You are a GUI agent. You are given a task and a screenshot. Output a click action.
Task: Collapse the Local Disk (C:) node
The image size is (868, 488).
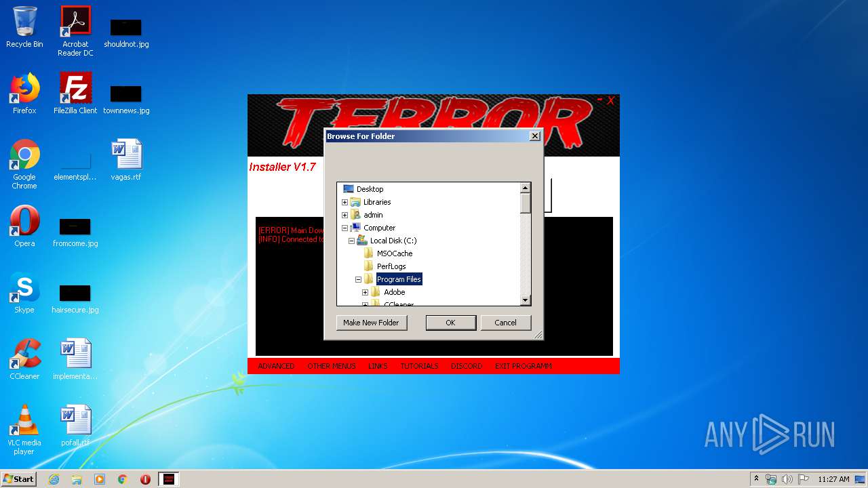pyautogui.click(x=351, y=241)
